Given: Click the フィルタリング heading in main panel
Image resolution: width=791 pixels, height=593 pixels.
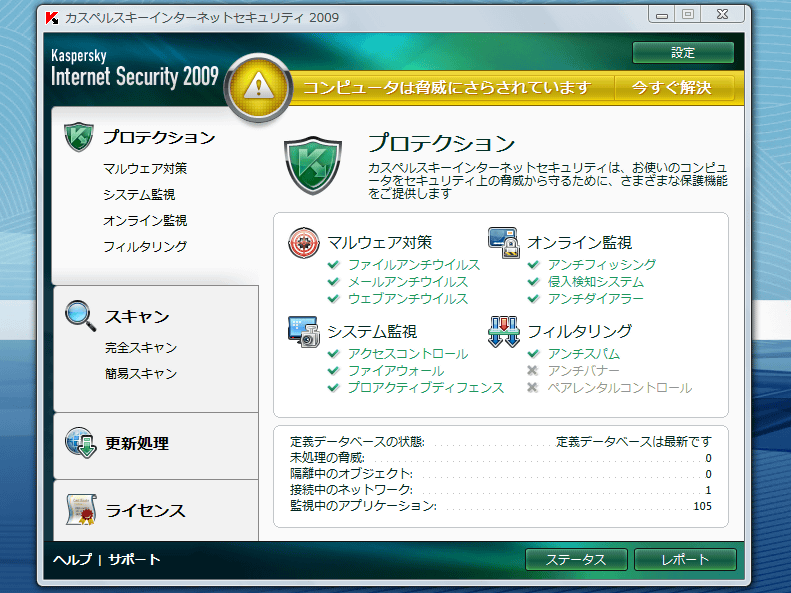Looking at the screenshot, I should tap(580, 331).
